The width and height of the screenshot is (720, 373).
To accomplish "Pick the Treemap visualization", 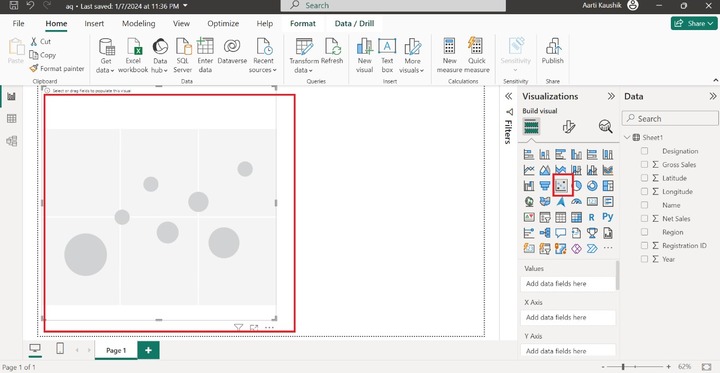I will pyautogui.click(x=608, y=186).
